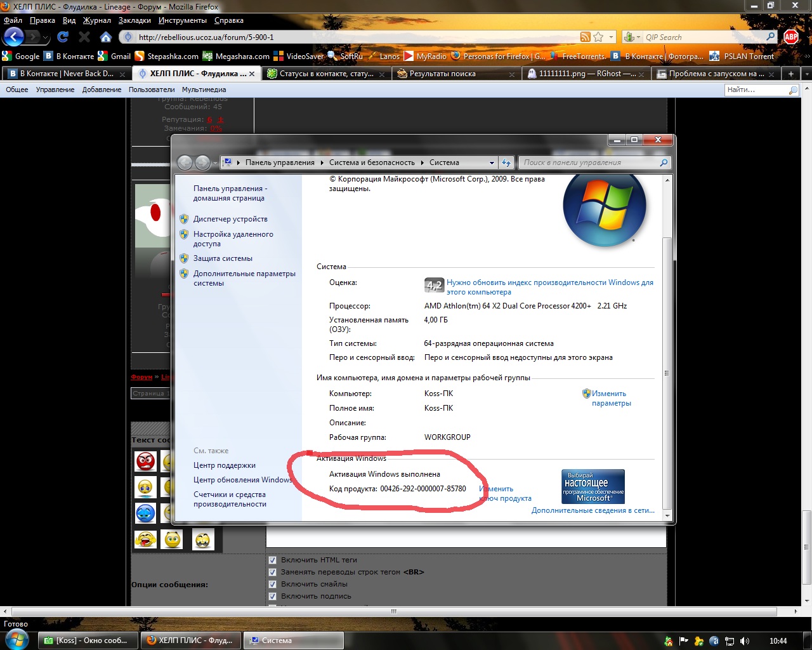Screen dimensions: 812x650
Task: Click the System window vertical scrollbar
Action: click(x=667, y=373)
